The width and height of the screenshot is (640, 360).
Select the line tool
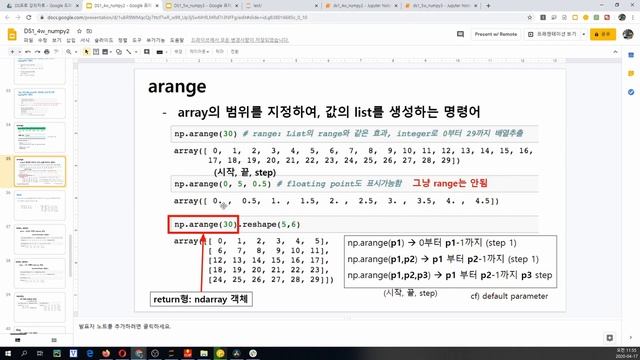pyautogui.click(x=129, y=52)
